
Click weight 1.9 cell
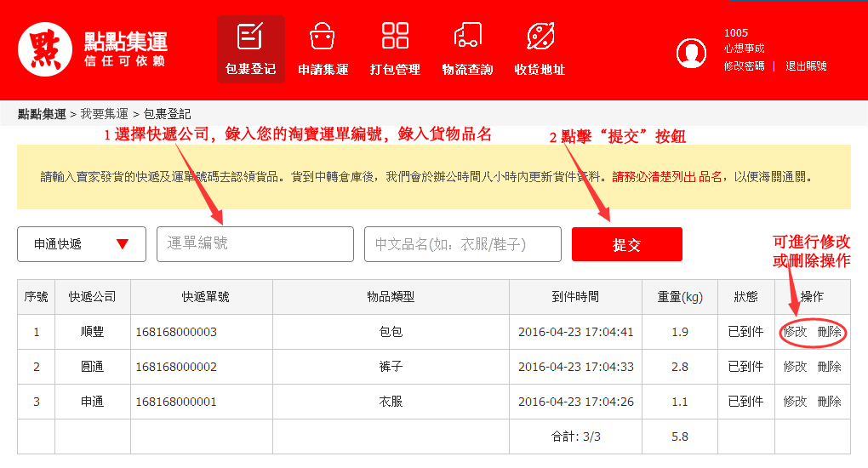coord(680,332)
